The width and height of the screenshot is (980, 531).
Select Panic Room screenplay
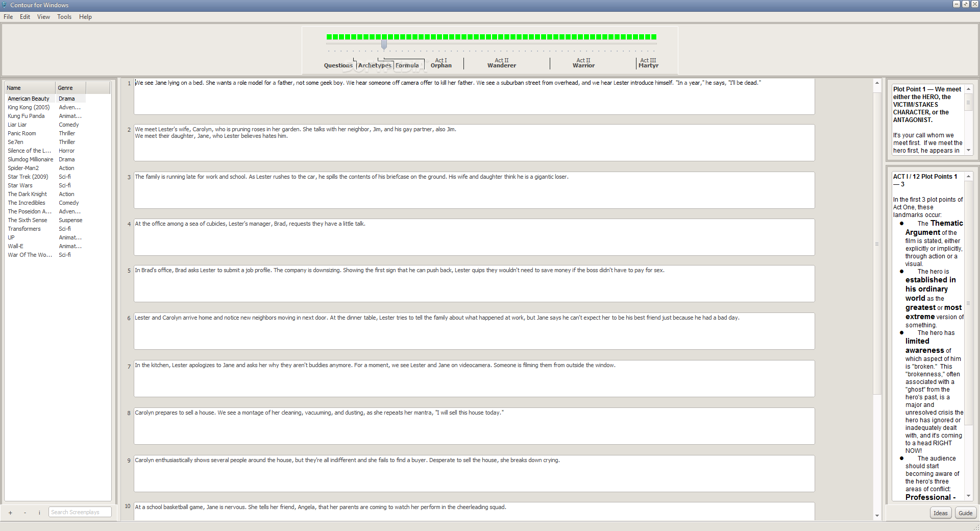[x=45, y=133]
